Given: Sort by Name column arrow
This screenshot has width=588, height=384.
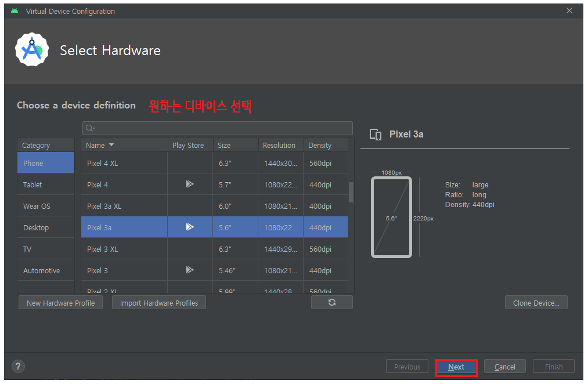Looking at the screenshot, I should pyautogui.click(x=111, y=144).
